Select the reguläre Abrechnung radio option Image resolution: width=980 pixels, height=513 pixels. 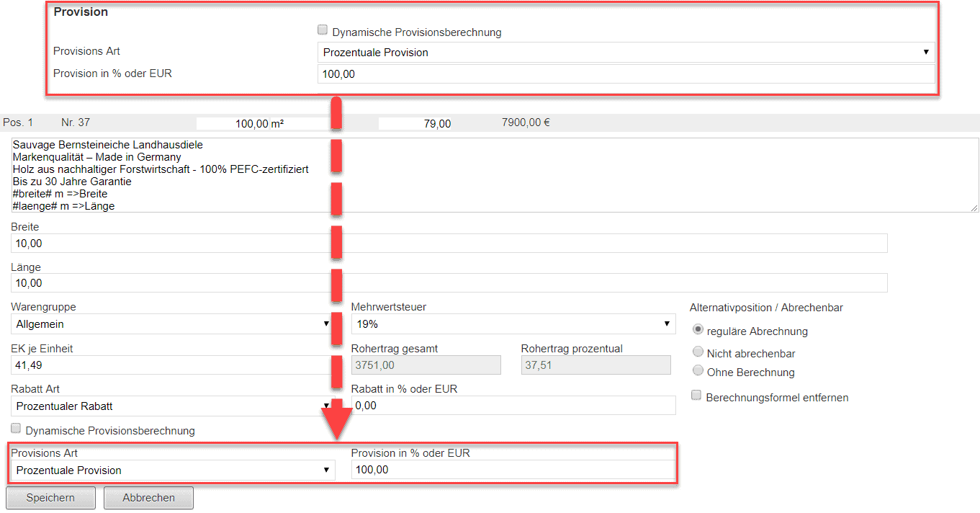point(697,330)
